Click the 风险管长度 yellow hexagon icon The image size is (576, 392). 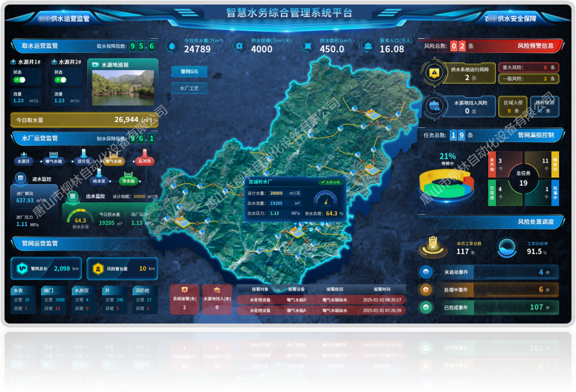tap(97, 268)
